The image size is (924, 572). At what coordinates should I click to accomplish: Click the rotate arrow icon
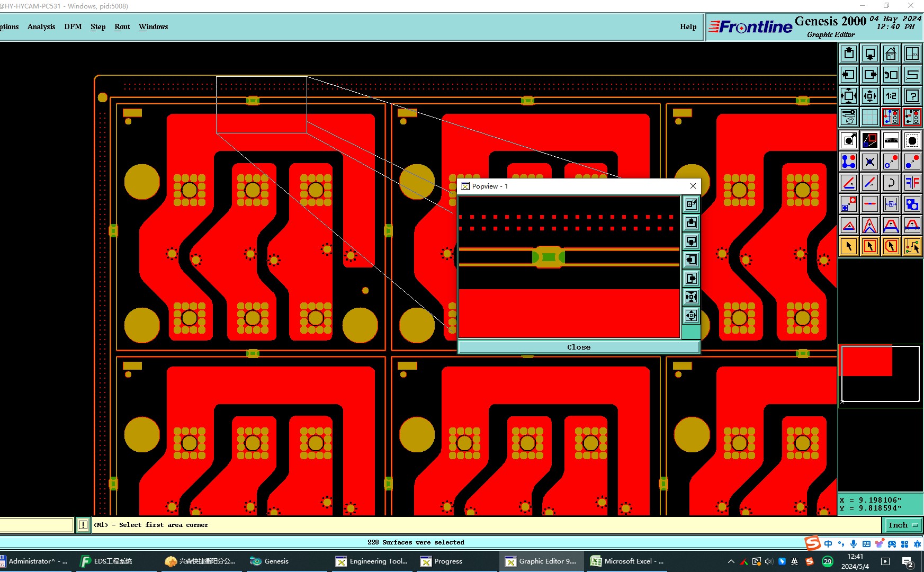click(x=891, y=183)
